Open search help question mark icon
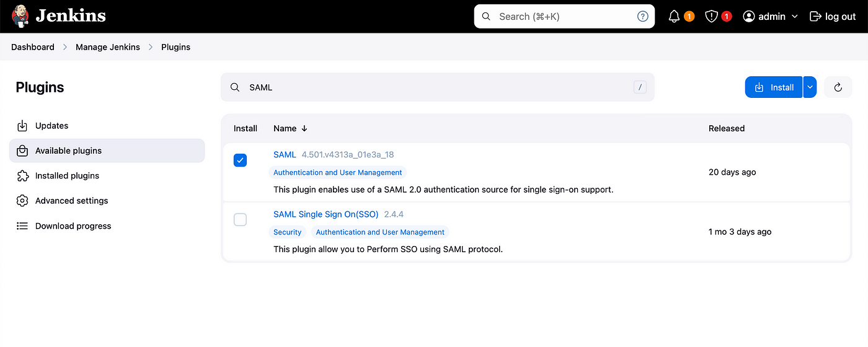 click(x=643, y=17)
